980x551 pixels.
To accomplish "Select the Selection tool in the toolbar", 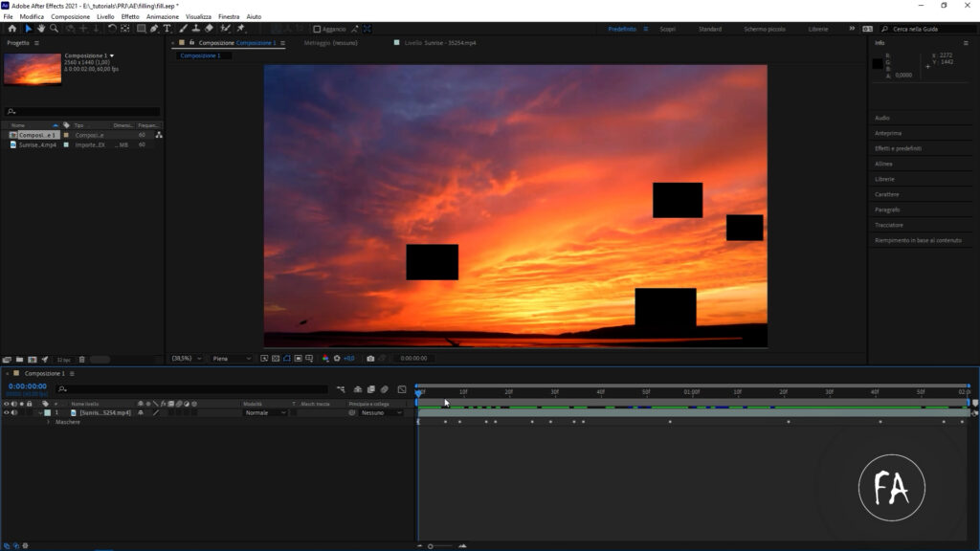I will point(29,29).
